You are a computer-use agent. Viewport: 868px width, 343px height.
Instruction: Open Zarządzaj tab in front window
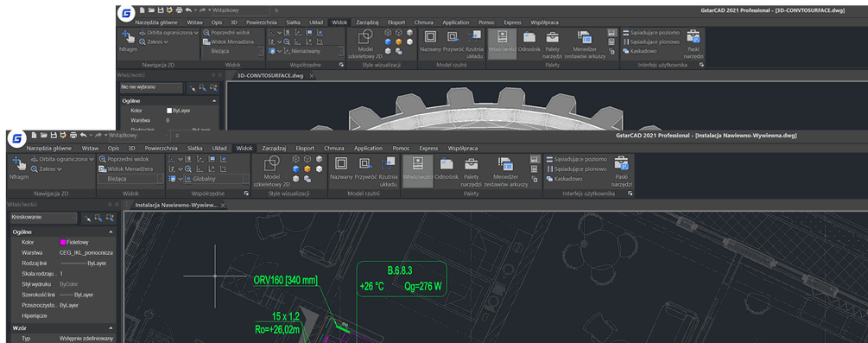[x=274, y=149]
